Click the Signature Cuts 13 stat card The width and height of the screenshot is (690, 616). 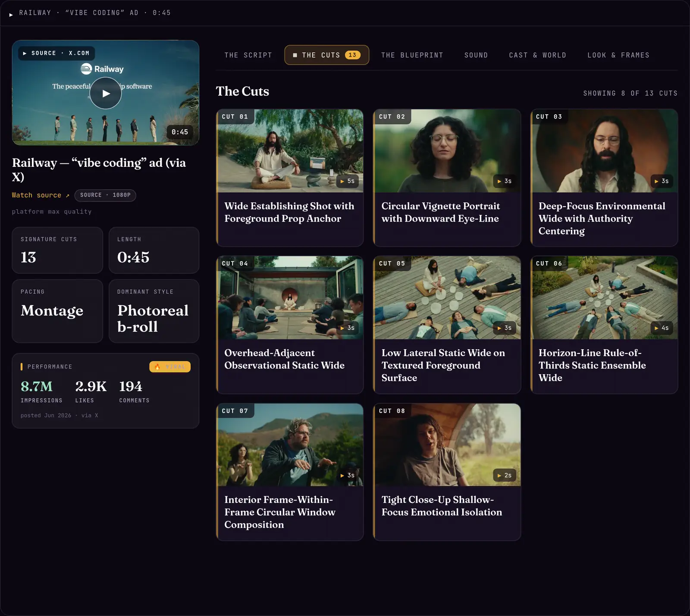[57, 250]
